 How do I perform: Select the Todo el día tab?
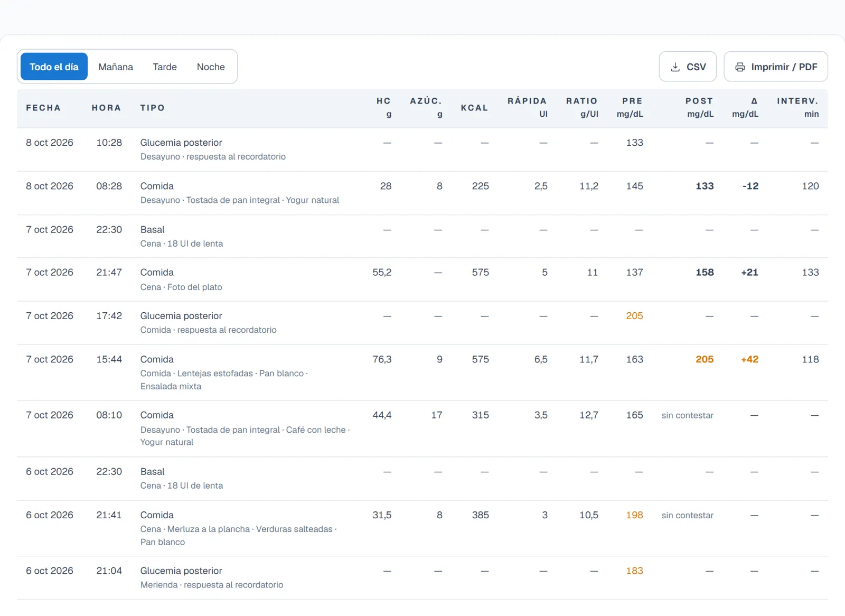54,67
